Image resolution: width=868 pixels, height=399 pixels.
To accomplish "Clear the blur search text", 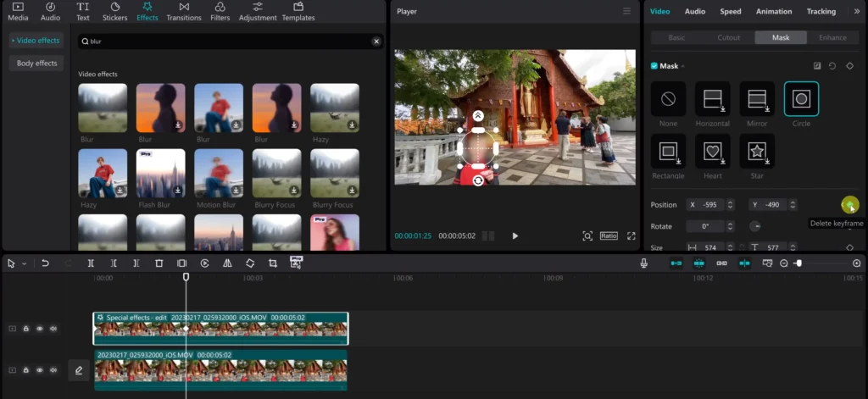I will pyautogui.click(x=376, y=42).
